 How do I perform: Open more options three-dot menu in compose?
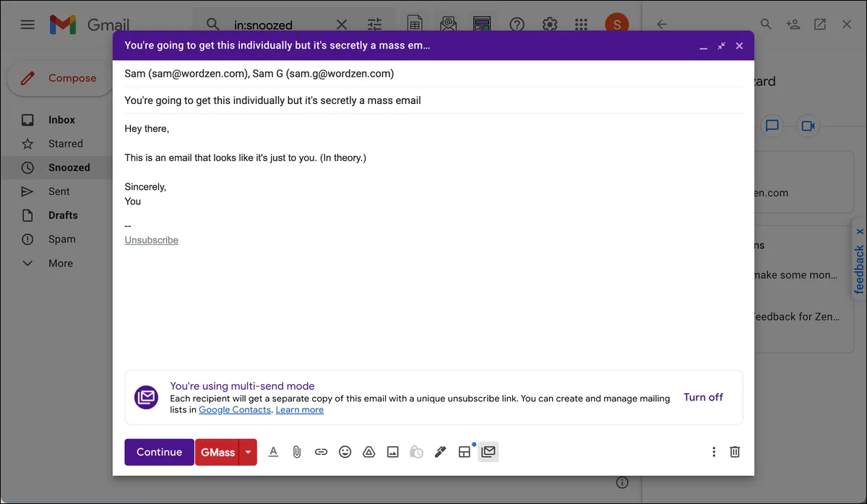coord(714,452)
